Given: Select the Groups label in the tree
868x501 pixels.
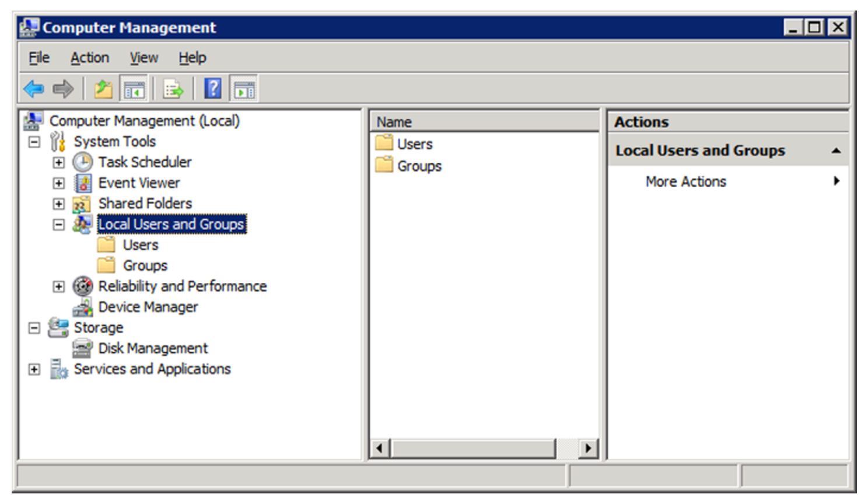Looking at the screenshot, I should [145, 266].
